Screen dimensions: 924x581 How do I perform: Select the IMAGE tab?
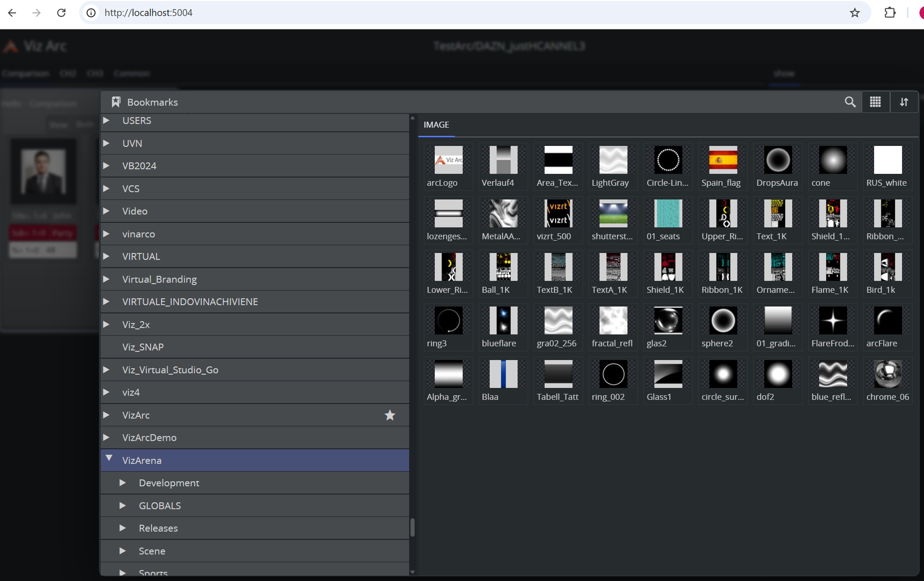pyautogui.click(x=436, y=125)
